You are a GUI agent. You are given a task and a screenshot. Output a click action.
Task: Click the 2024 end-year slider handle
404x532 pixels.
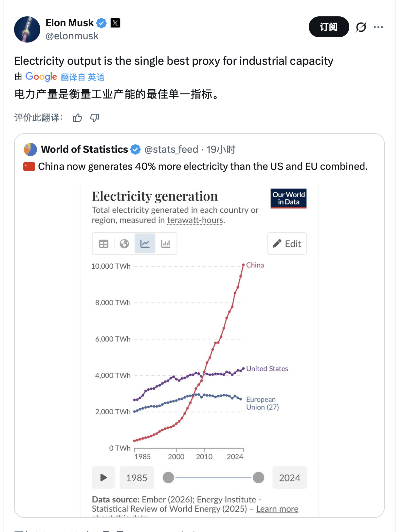(x=258, y=478)
